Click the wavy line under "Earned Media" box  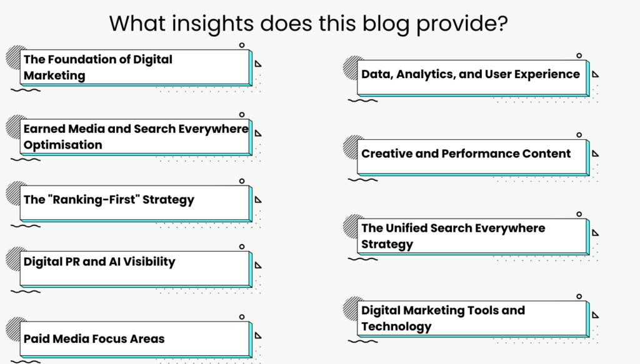coord(26,160)
